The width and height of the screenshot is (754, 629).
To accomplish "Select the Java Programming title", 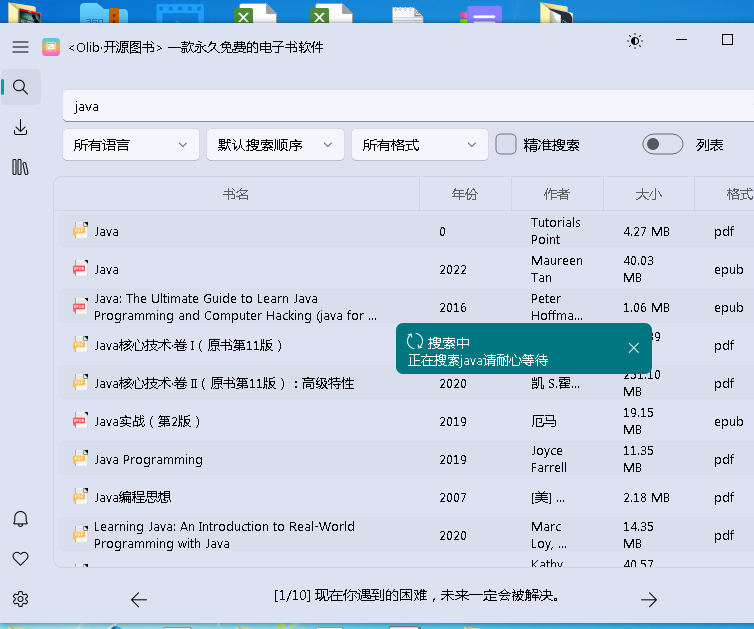I will (148, 460).
